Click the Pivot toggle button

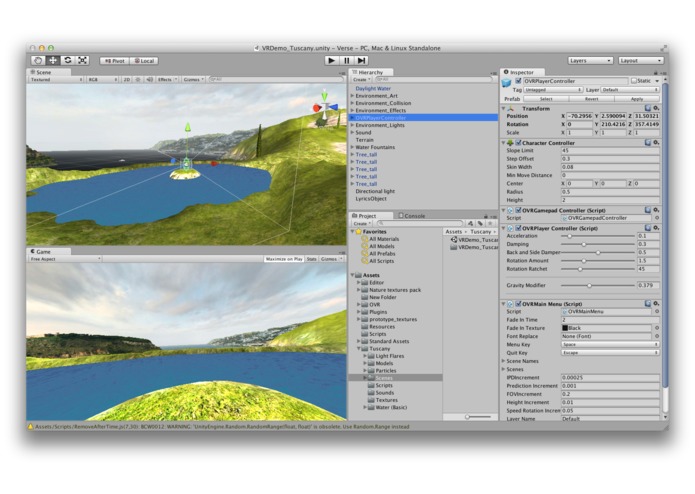click(x=114, y=61)
